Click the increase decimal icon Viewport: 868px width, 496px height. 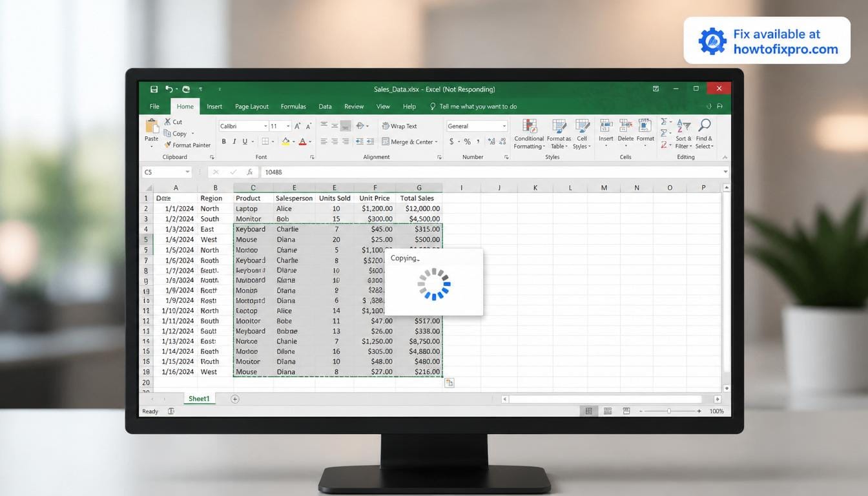tap(491, 141)
